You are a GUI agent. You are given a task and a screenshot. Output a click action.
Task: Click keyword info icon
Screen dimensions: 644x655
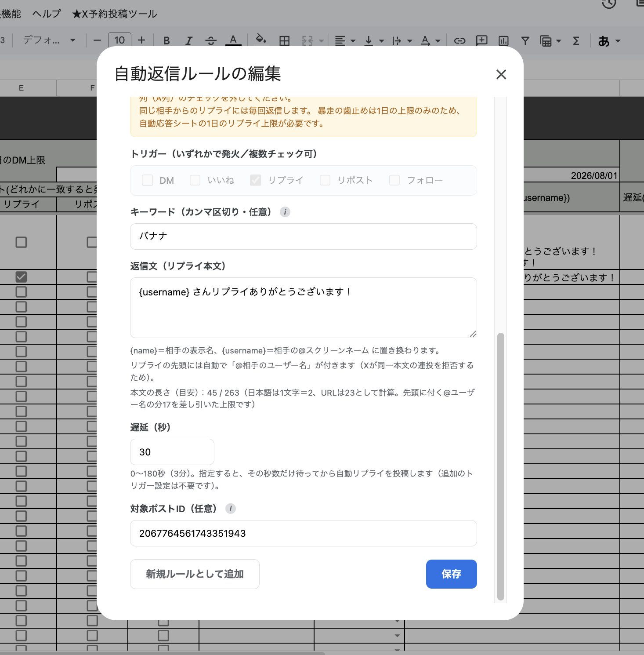pyautogui.click(x=285, y=212)
